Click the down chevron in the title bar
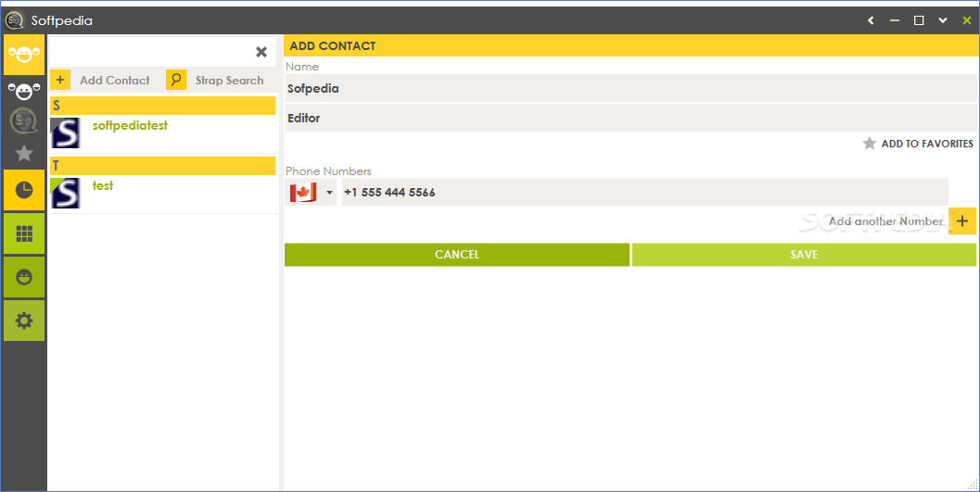Screen dimensions: 980x492 click(943, 20)
